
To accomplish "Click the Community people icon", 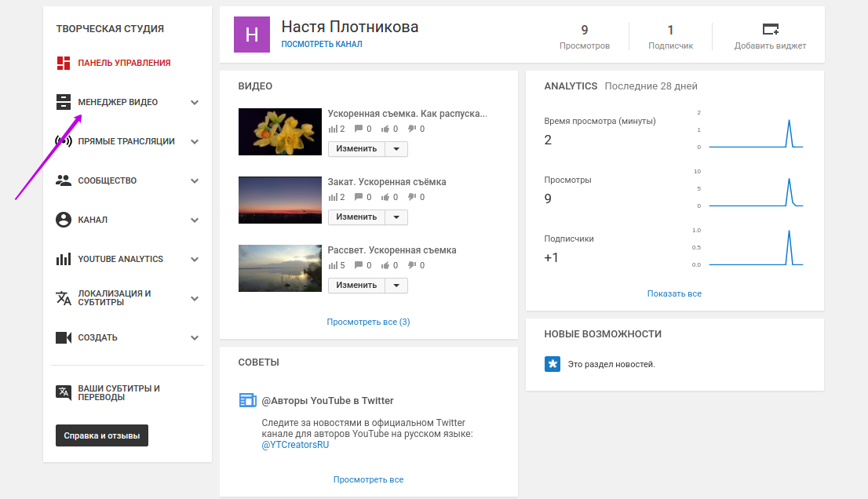I will 63,180.
